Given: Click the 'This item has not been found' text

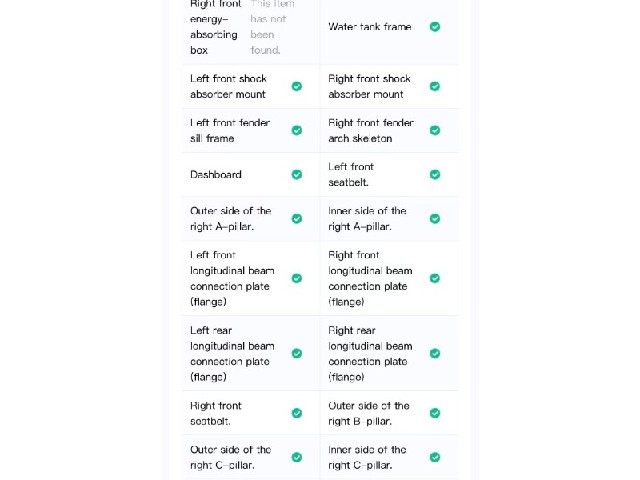Looking at the screenshot, I should click(x=272, y=27).
